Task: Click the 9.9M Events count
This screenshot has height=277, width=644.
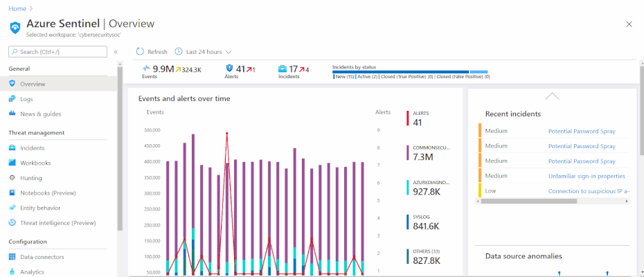Action: click(163, 69)
